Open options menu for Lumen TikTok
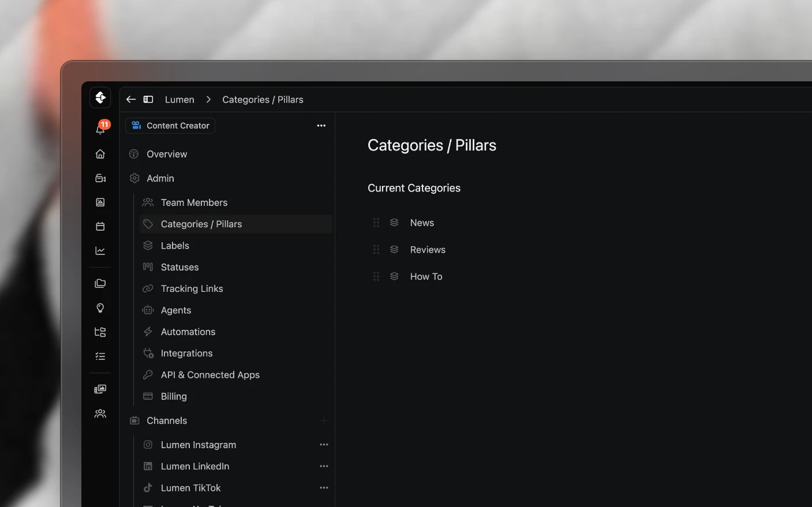This screenshot has width=812, height=507. tap(324, 488)
